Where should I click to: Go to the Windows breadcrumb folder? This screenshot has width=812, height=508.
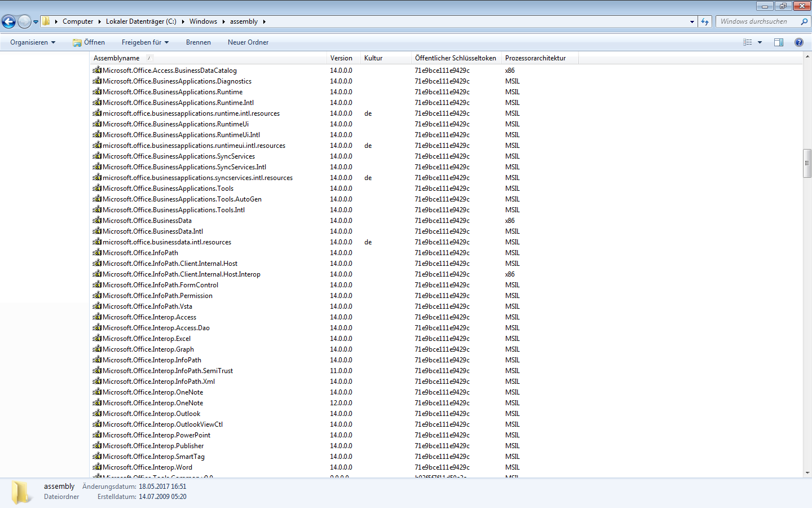(x=203, y=21)
